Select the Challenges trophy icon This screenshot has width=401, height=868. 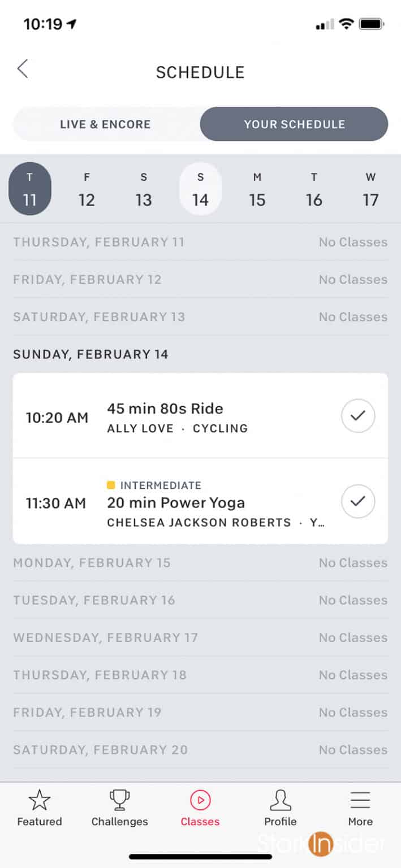(119, 800)
